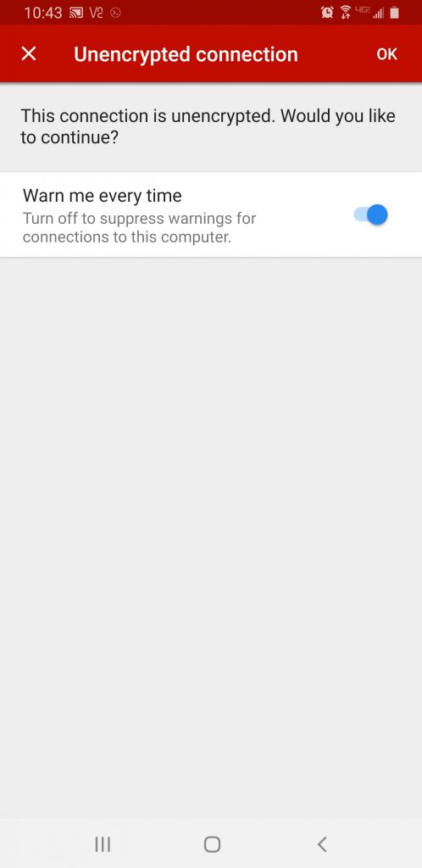422x868 pixels.
Task: Tap the screen cast status icon
Action: click(76, 13)
